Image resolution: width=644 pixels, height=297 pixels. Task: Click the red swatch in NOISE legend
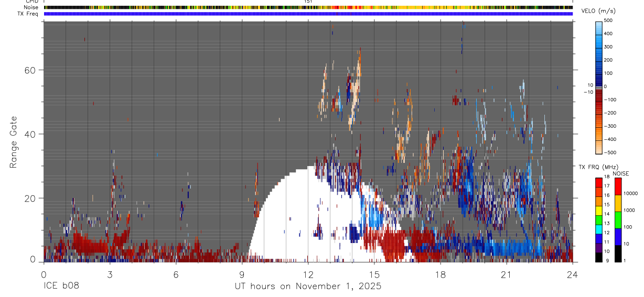click(618, 186)
